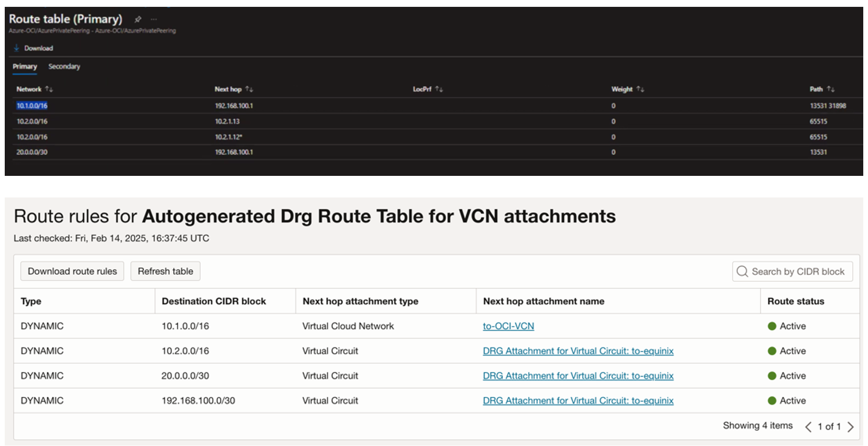Go to next page chevron
The image size is (868, 446).
click(850, 427)
